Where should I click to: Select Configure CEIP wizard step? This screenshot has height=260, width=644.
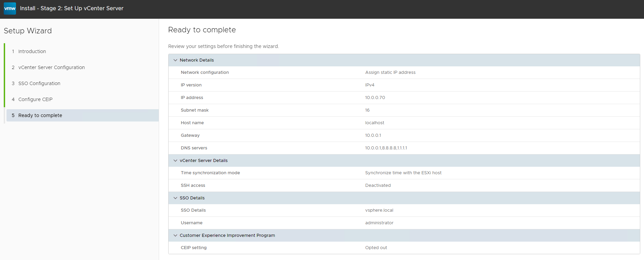tap(35, 99)
